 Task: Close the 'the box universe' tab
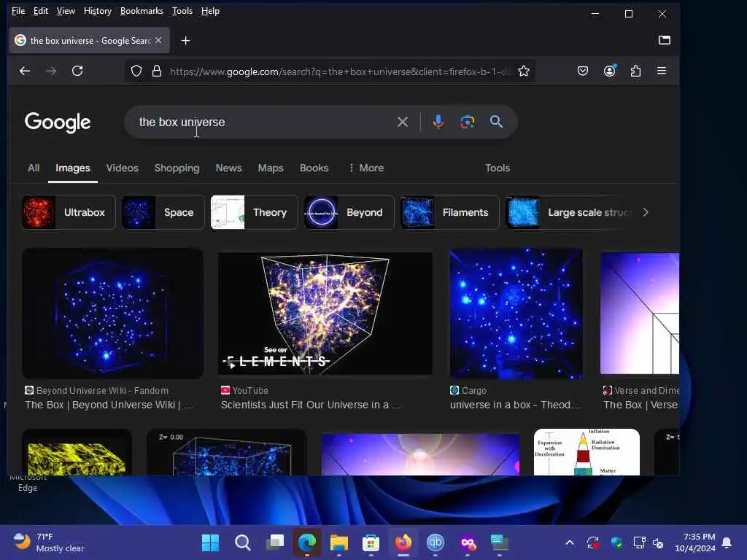click(x=158, y=41)
